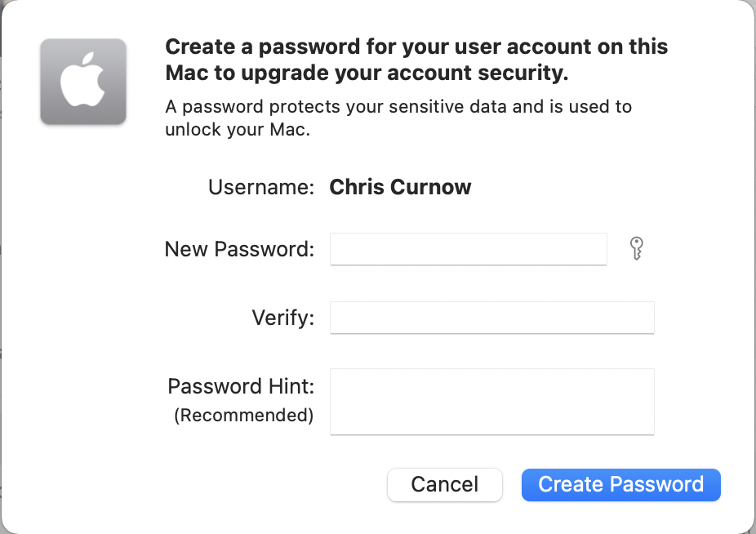
Task: Click the "Verify:" label text
Action: pyautogui.click(x=282, y=318)
